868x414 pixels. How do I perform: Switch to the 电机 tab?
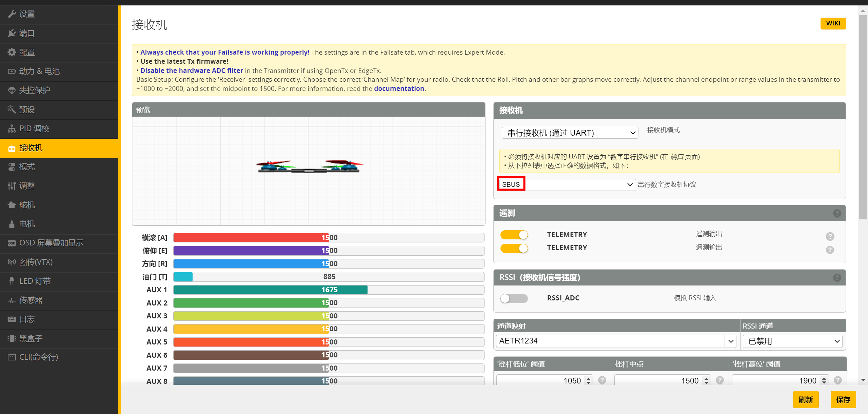point(59,224)
